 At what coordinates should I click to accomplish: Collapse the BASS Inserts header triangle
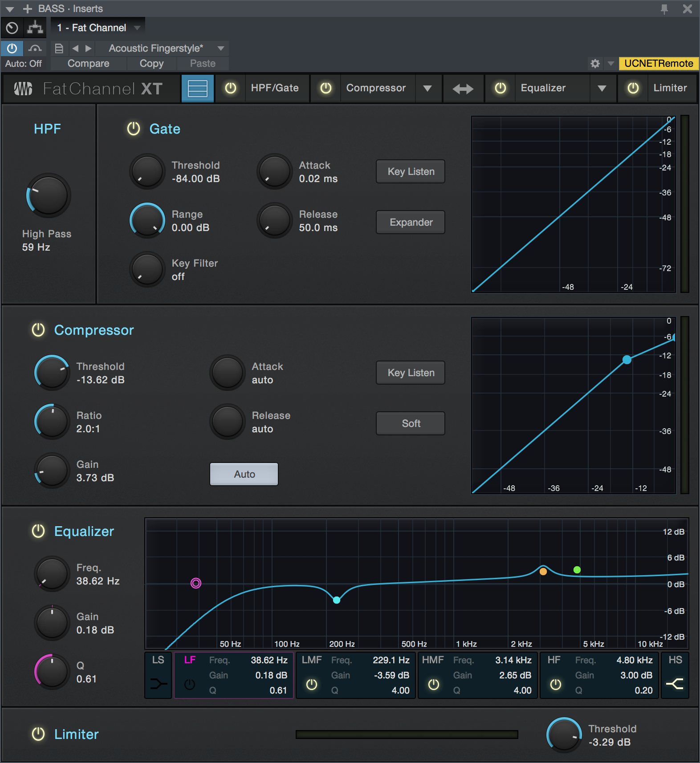tap(9, 9)
